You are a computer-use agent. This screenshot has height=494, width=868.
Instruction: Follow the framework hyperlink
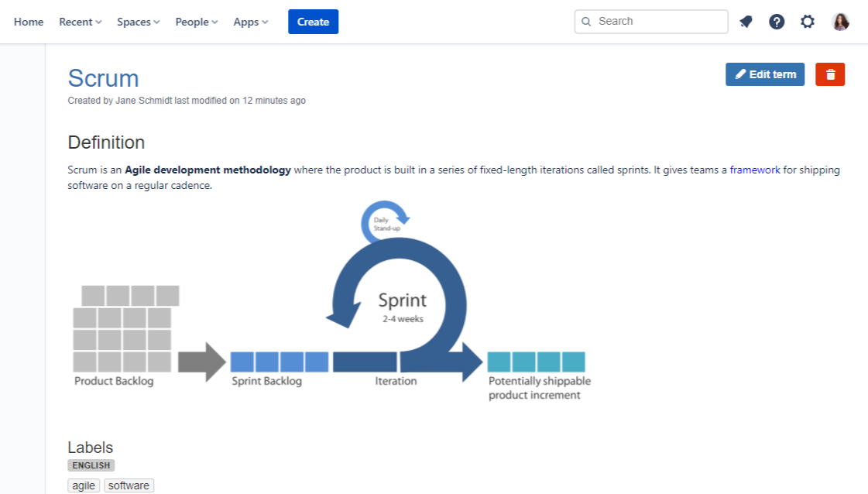coord(755,170)
